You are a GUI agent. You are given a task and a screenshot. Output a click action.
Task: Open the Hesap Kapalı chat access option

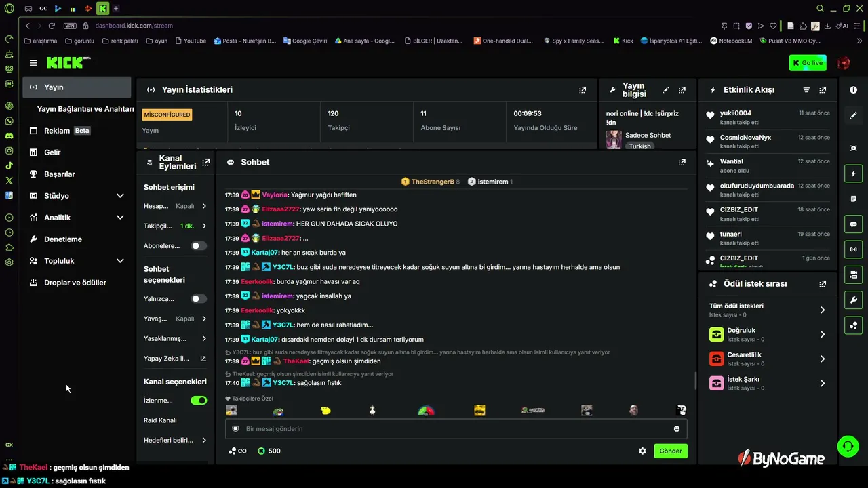tap(175, 206)
